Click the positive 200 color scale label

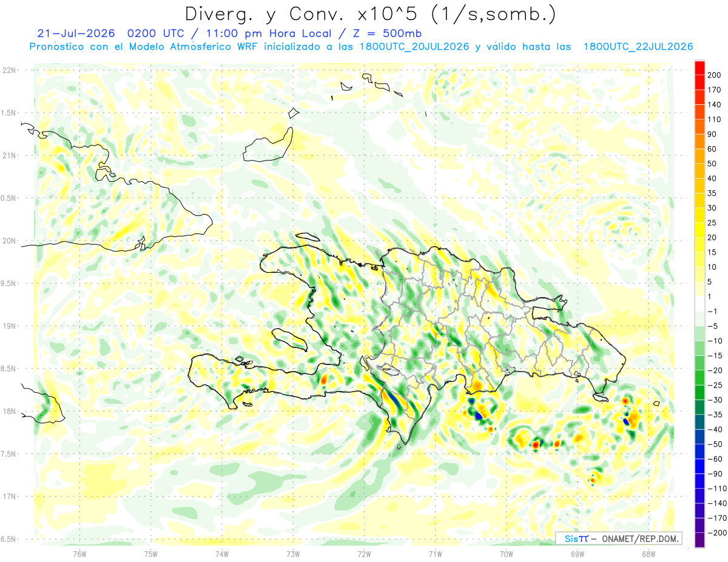click(715, 75)
